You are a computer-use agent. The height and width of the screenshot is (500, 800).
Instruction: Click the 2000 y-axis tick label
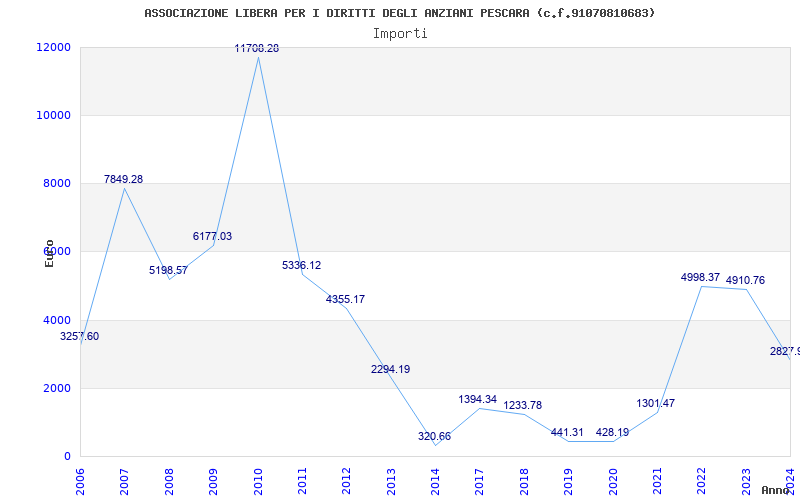point(57,388)
